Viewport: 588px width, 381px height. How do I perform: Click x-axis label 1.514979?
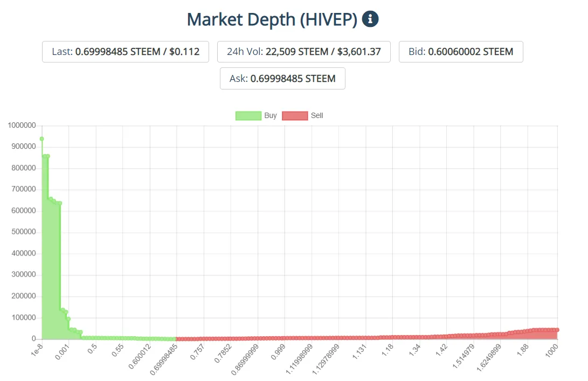[x=464, y=356]
